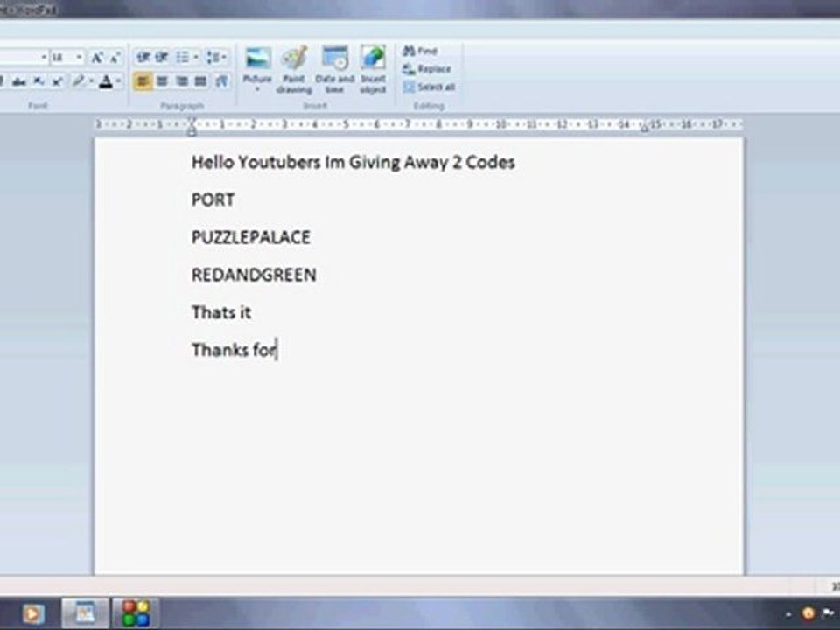Apply the text highlight color pen
This screenshot has height=630, width=840.
coord(78,81)
